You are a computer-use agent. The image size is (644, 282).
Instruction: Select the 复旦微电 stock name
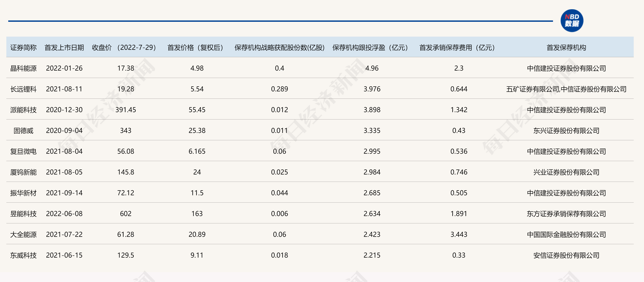tap(23, 152)
